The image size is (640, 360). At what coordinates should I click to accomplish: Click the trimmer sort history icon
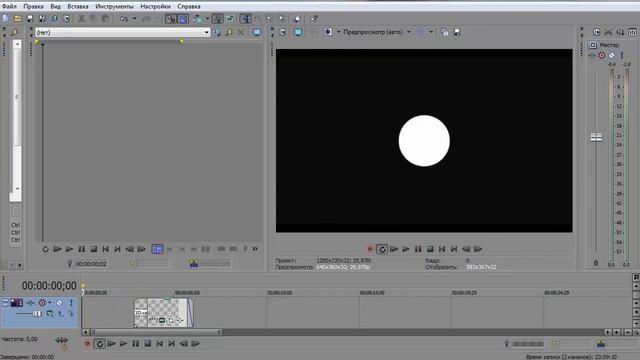[x=217, y=32]
